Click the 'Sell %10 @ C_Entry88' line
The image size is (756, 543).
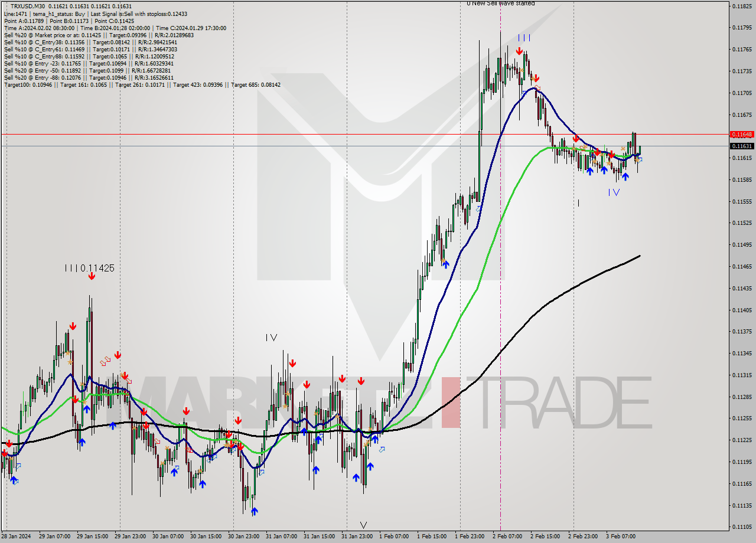click(89, 56)
